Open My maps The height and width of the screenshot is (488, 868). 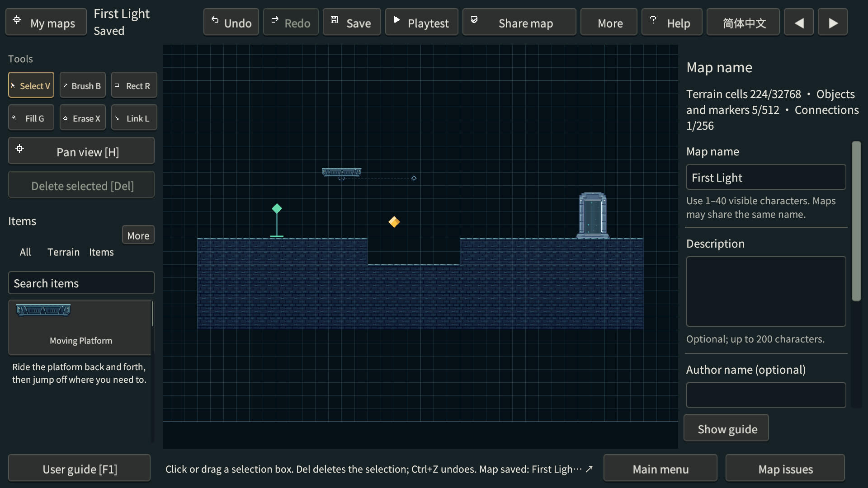coord(46,22)
